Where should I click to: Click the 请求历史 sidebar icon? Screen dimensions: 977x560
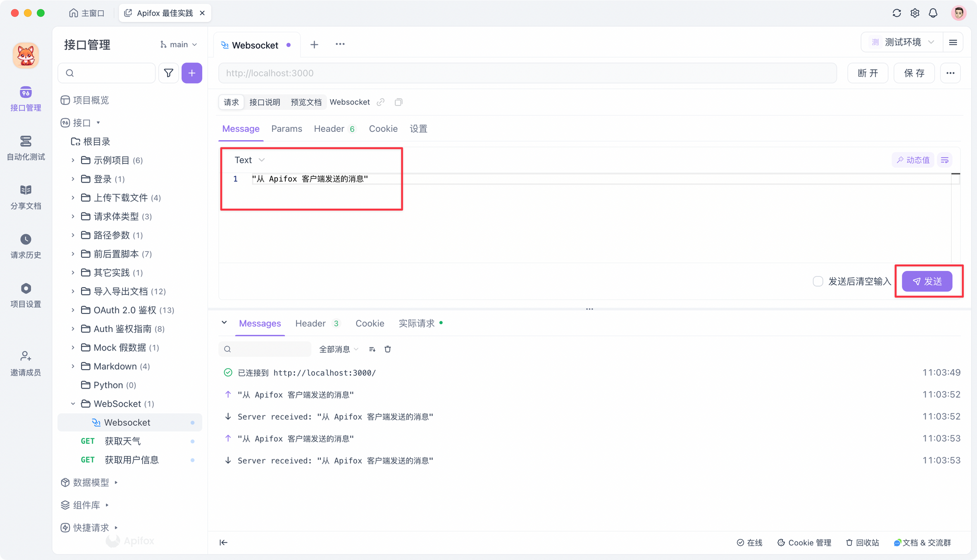[x=25, y=244]
